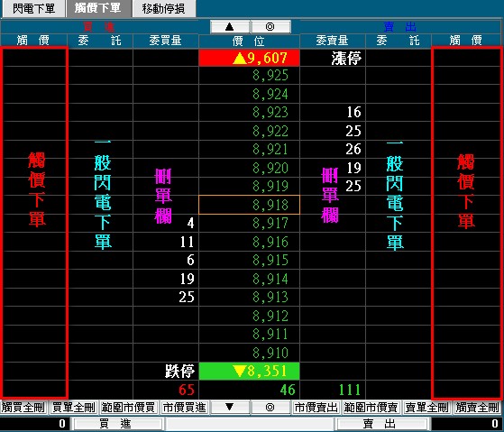Switch to the 閃電下單 tab
Viewport: 504px width, 432px height.
33,8
